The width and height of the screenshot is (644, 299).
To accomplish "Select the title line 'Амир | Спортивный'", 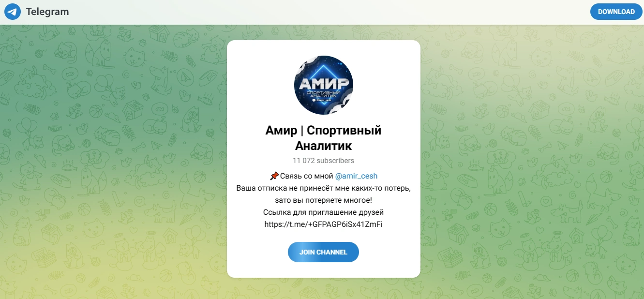I will [x=324, y=130].
